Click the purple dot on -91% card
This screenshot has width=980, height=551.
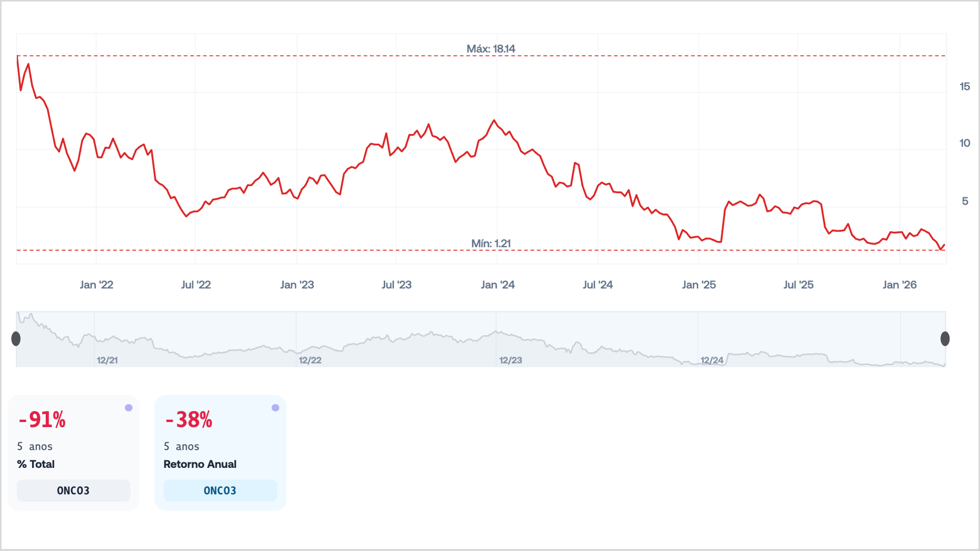[129, 408]
